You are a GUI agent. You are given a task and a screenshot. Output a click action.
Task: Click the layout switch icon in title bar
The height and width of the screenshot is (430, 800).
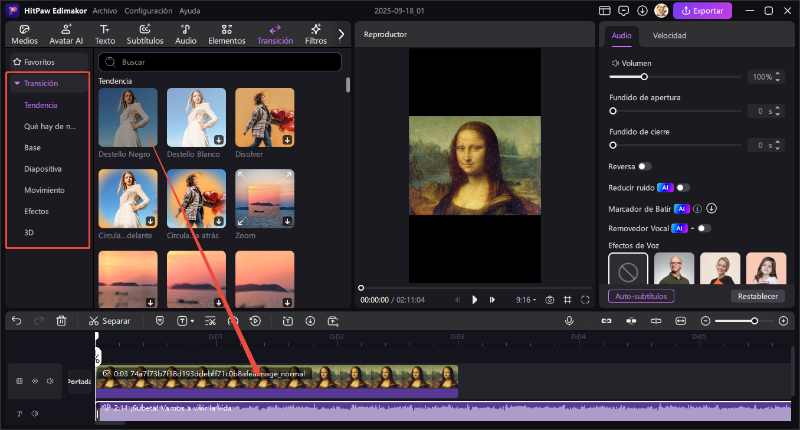click(x=605, y=11)
